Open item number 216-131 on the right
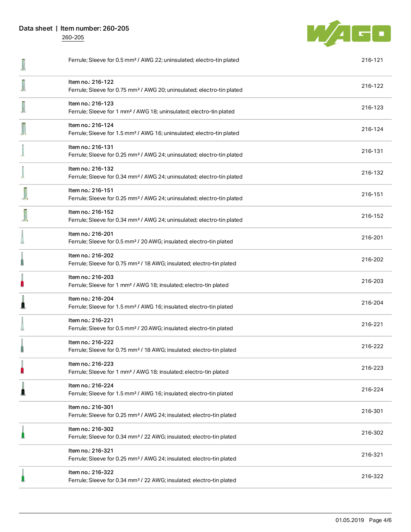The image size is (411, 532). (x=372, y=151)
